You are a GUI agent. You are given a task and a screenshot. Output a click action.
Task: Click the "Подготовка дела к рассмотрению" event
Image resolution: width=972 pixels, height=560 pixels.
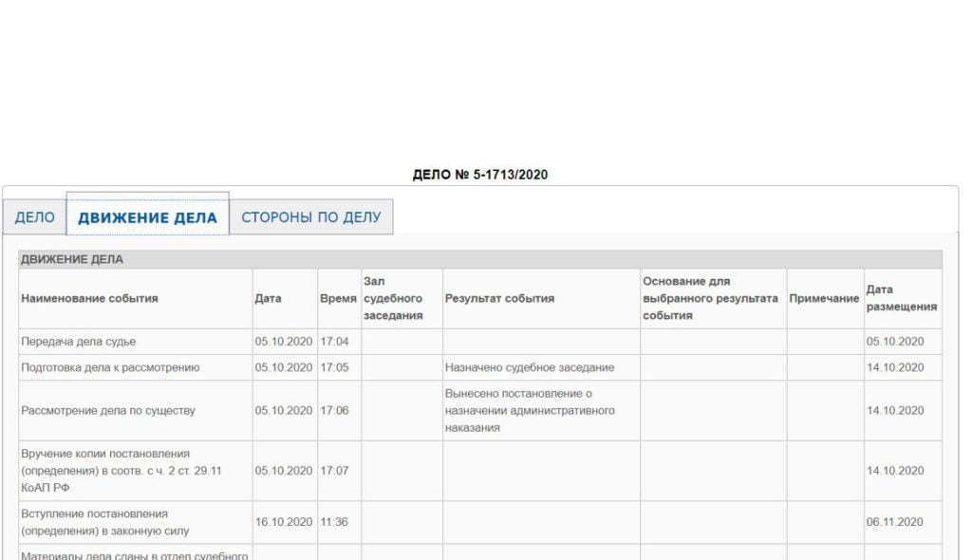[x=110, y=367]
